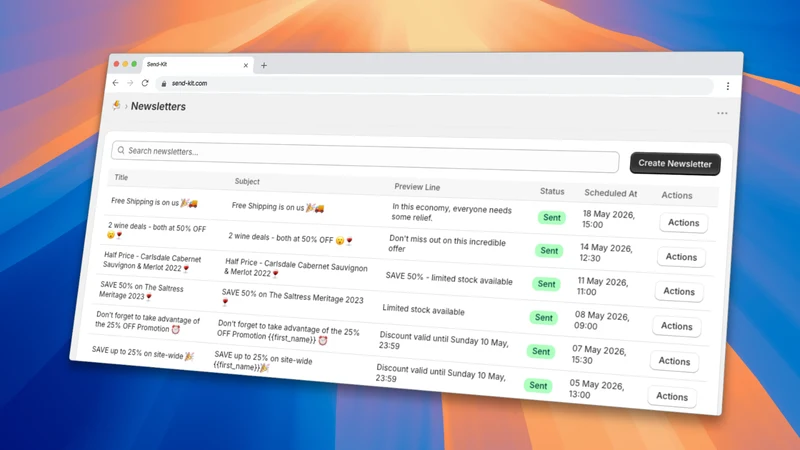Open a new browser tab
800x450 pixels.
point(264,65)
